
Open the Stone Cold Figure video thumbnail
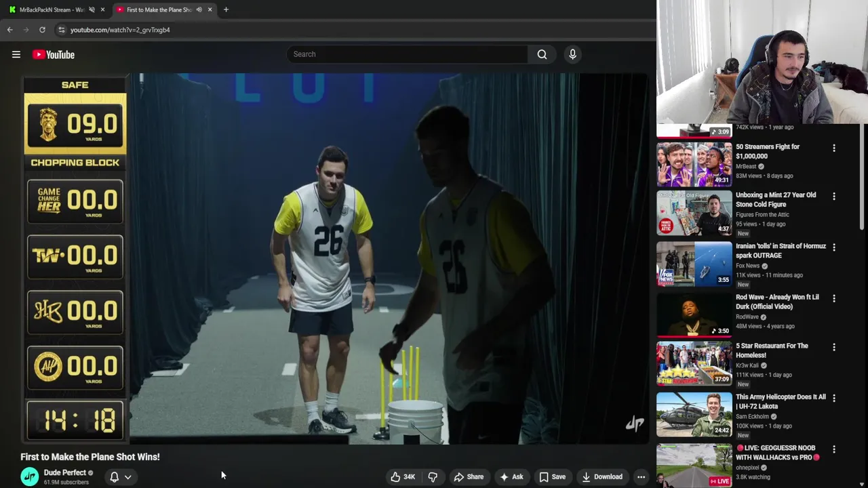click(x=694, y=213)
